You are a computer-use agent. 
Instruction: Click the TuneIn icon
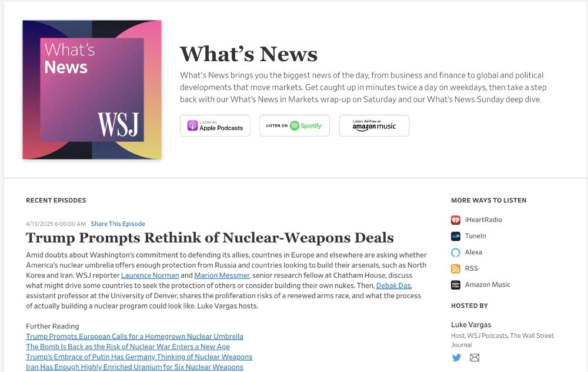click(455, 236)
